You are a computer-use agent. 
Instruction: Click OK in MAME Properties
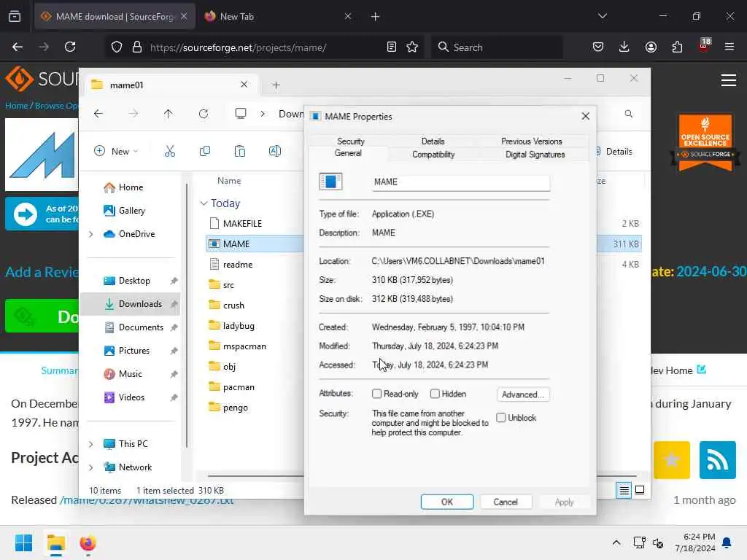(x=447, y=502)
